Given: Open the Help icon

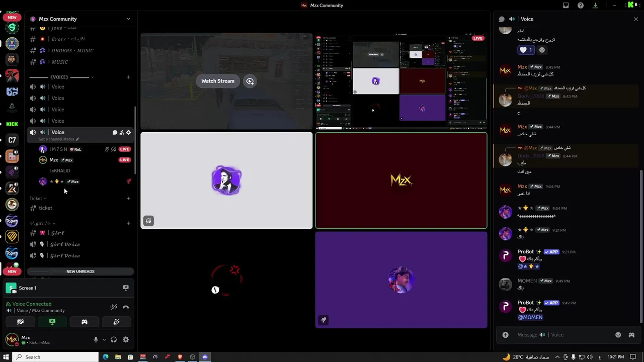Looking at the screenshot, I should pyautogui.click(x=581, y=6).
